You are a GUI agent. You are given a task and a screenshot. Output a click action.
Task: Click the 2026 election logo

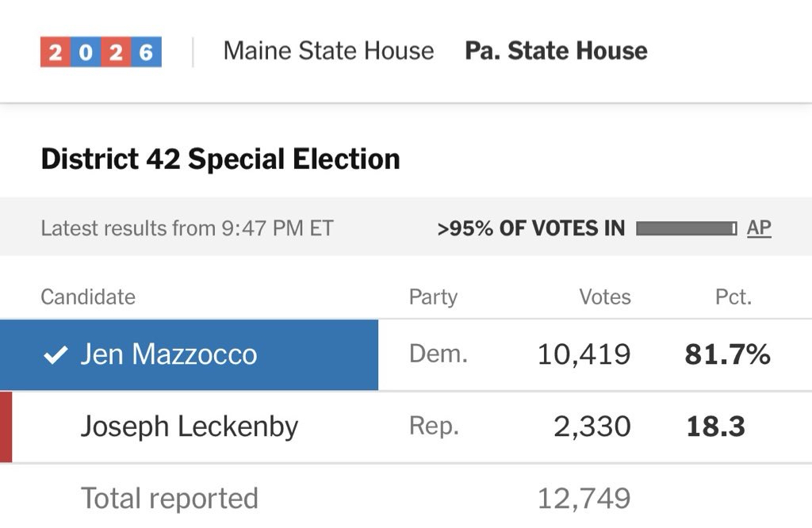click(x=101, y=52)
